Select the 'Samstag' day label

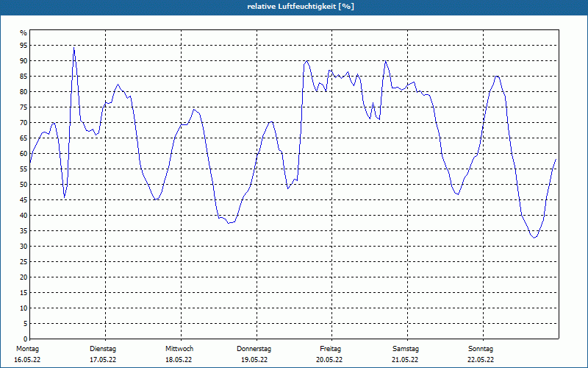pyautogui.click(x=406, y=349)
